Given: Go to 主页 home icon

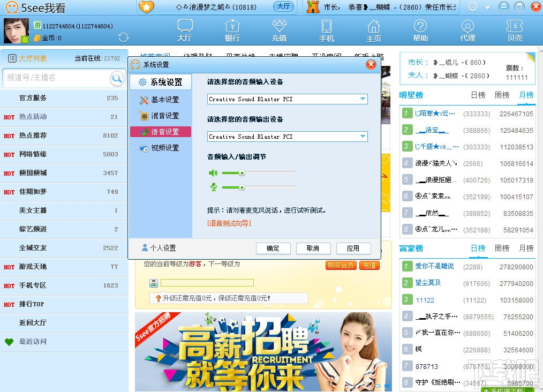Looking at the screenshot, I should 374,31.
